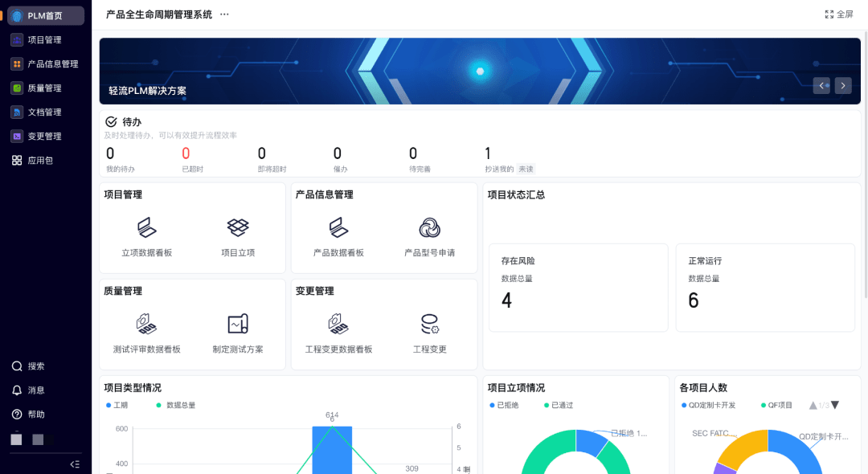Open 文档管理 sidebar menu

coord(45,112)
